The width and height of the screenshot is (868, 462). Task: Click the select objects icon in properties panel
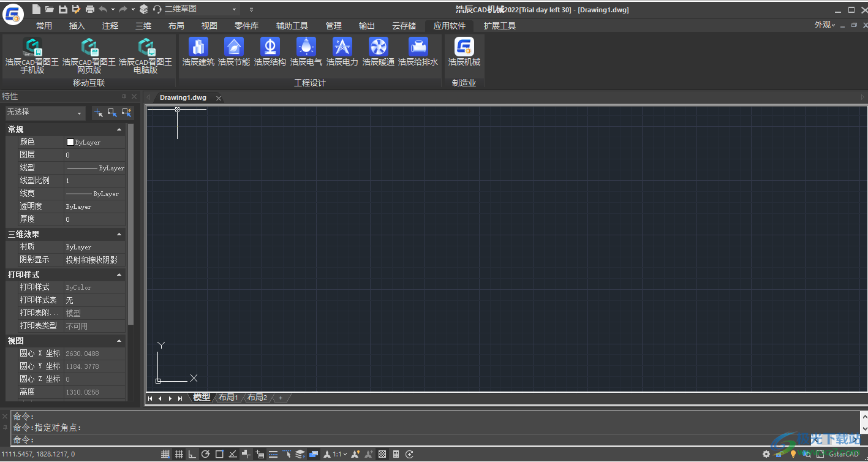click(112, 112)
